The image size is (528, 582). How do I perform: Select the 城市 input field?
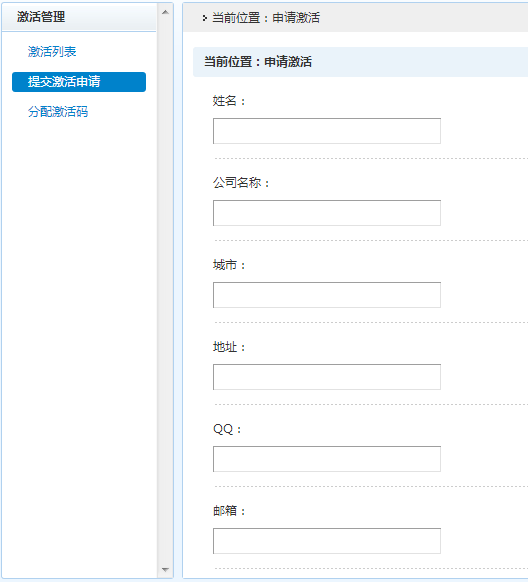pos(327,295)
